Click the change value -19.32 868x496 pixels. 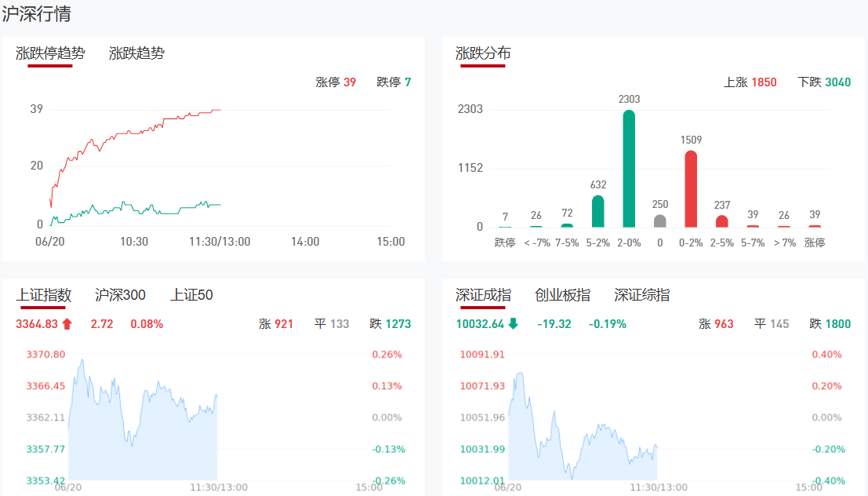(x=554, y=323)
